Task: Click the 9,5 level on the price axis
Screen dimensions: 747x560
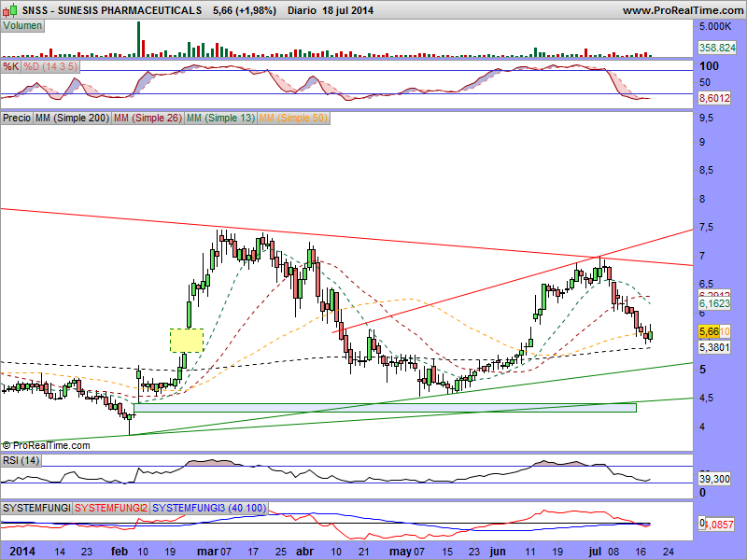Action: pos(706,118)
